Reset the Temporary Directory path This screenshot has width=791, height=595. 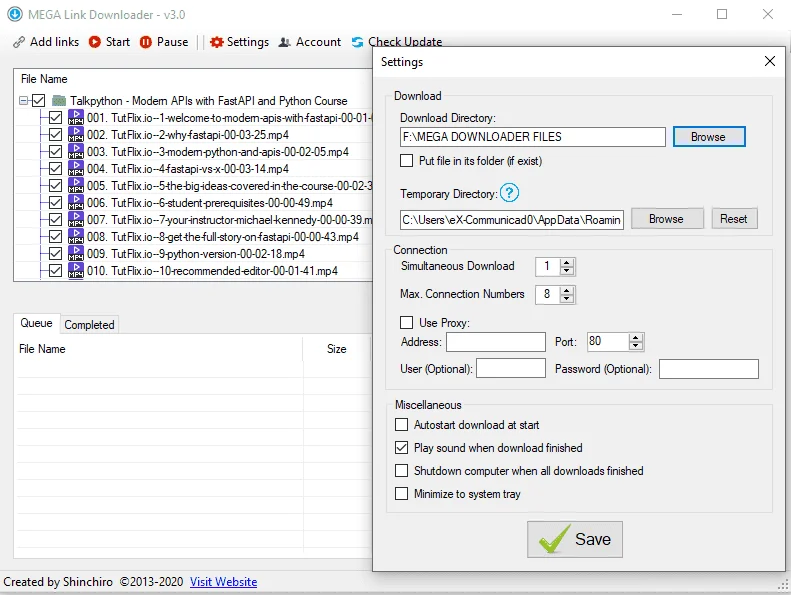tap(734, 219)
